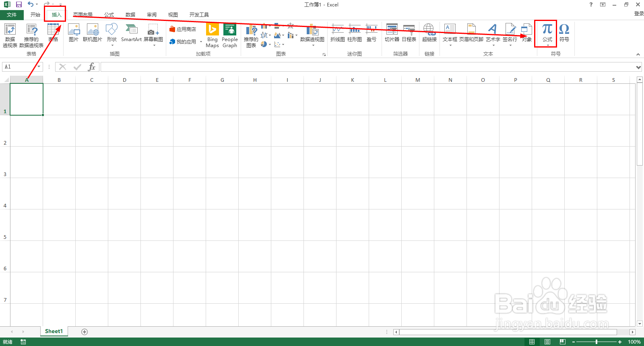Click the Save icon in quick access
Viewport: 644px width, 346px height.
19,4
